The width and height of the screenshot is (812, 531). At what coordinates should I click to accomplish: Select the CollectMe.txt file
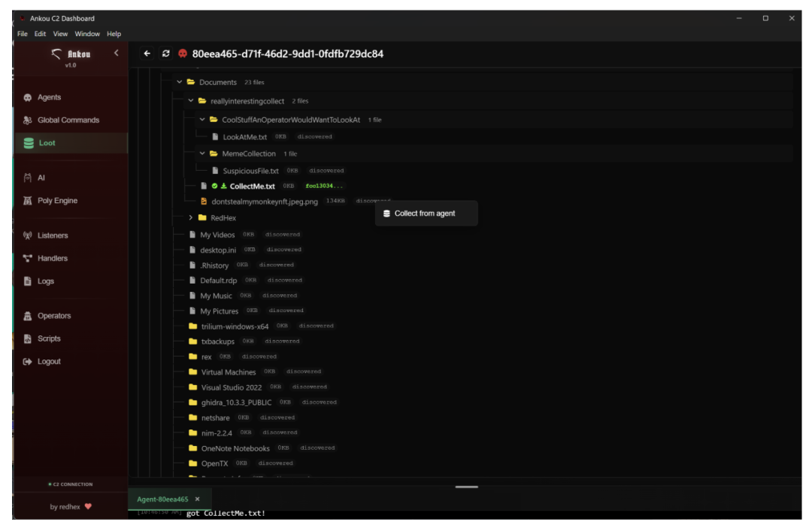(252, 186)
